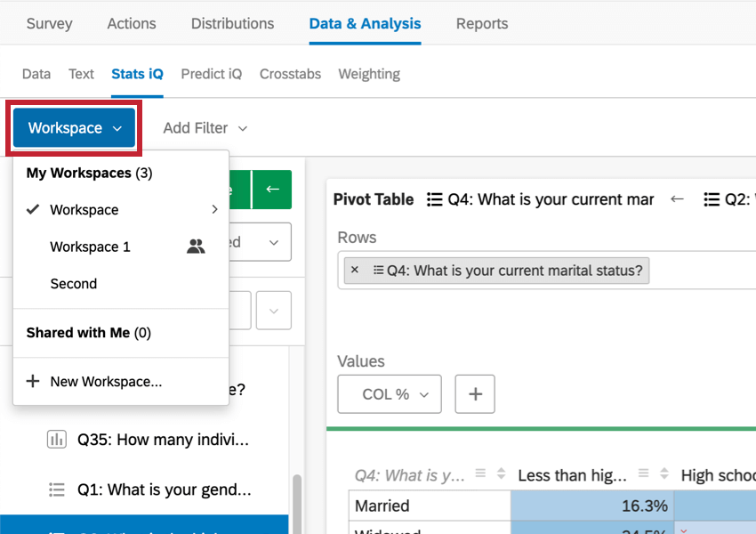
Task: Collapse the variable panel with green left arrow
Action: click(x=272, y=190)
